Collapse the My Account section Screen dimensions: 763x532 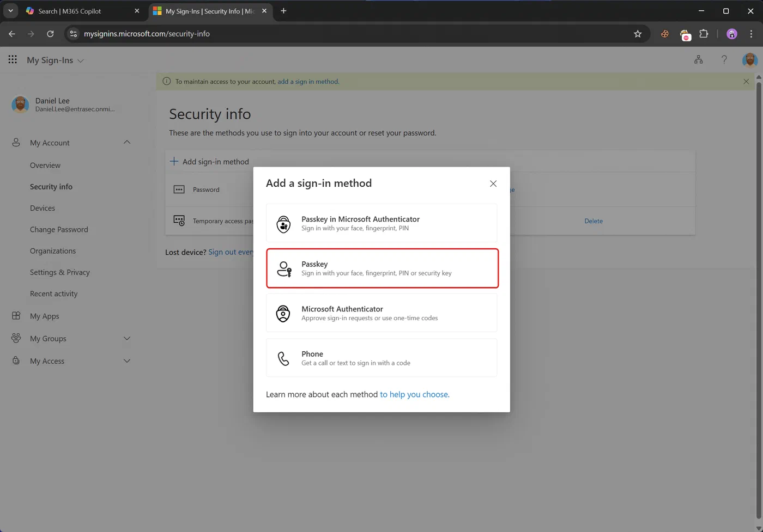[127, 142]
